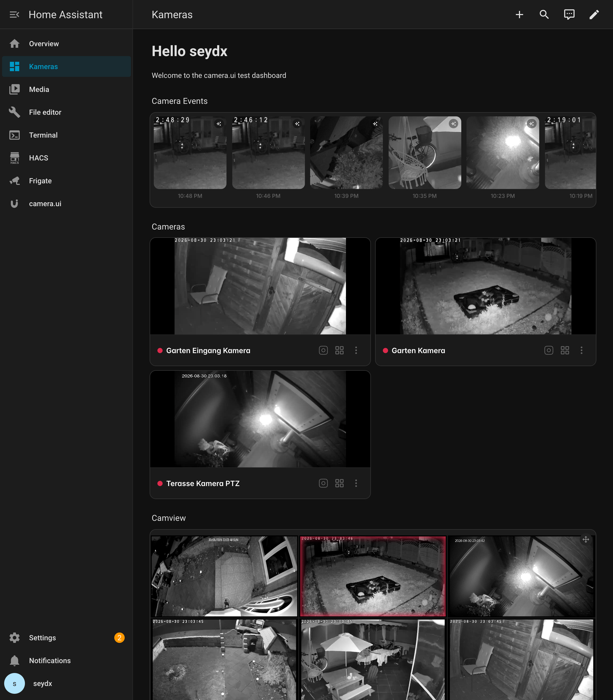
Task: Open the Terminal sidebar item
Action: 66,135
